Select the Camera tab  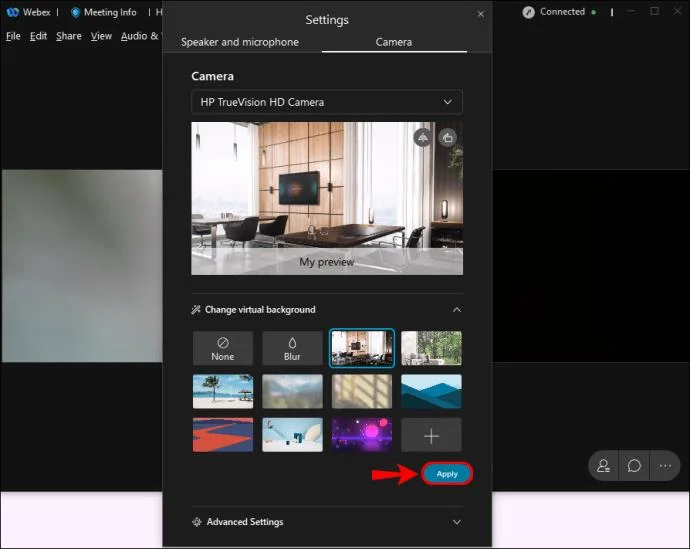tap(394, 42)
